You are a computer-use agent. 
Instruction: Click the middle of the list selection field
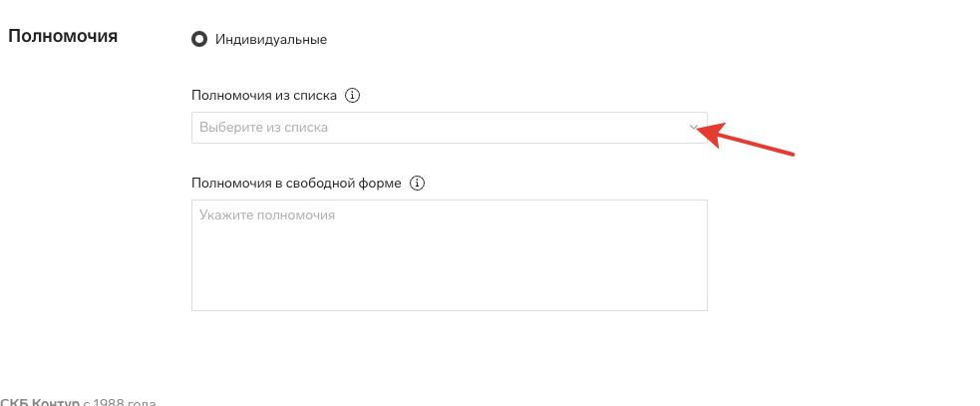click(449, 128)
